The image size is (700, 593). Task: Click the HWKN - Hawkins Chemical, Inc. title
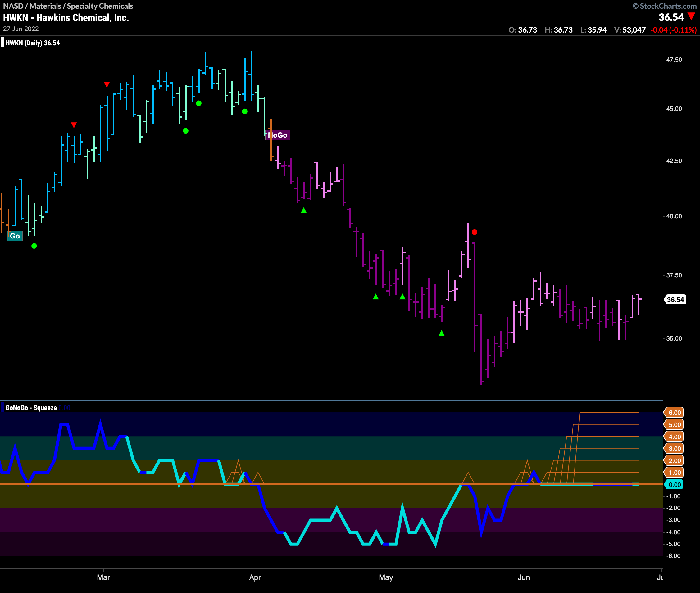coord(66,17)
